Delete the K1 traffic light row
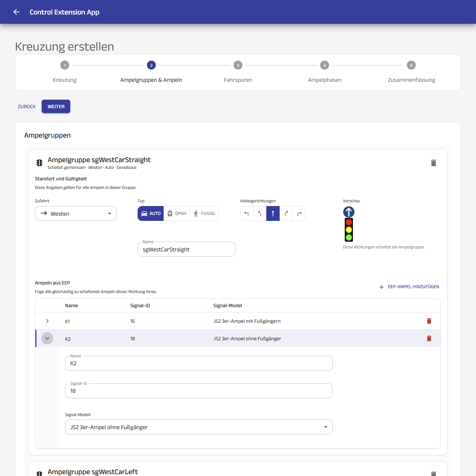Viewport: 476px width, 476px height. click(x=429, y=321)
